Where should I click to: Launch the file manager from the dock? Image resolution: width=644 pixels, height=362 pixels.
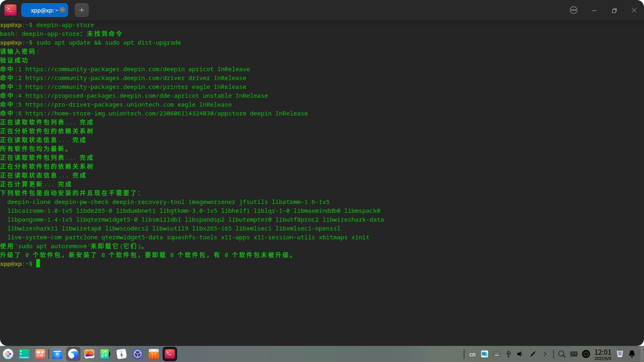tap(57, 354)
